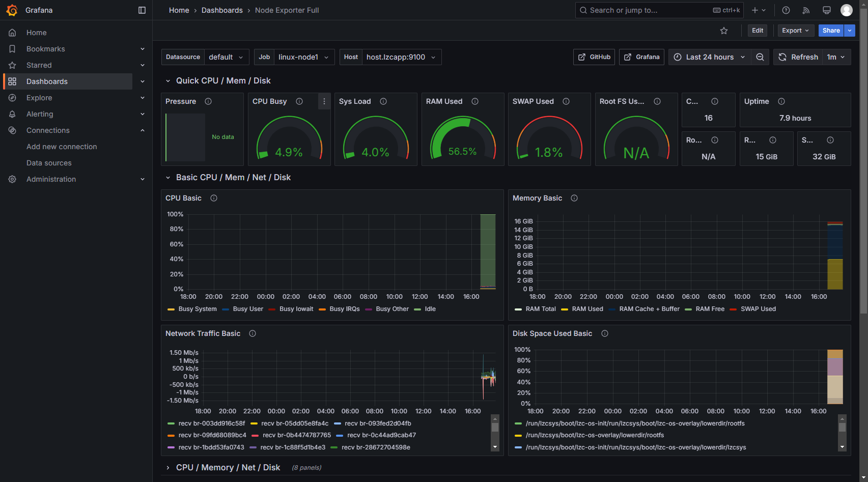The height and width of the screenshot is (482, 868).
Task: Open the help question mark icon
Action: [786, 10]
